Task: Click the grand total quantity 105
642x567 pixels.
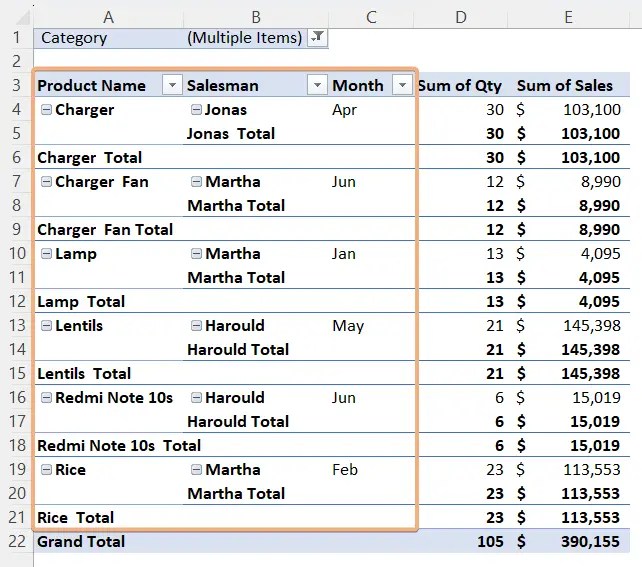Action: (x=490, y=542)
